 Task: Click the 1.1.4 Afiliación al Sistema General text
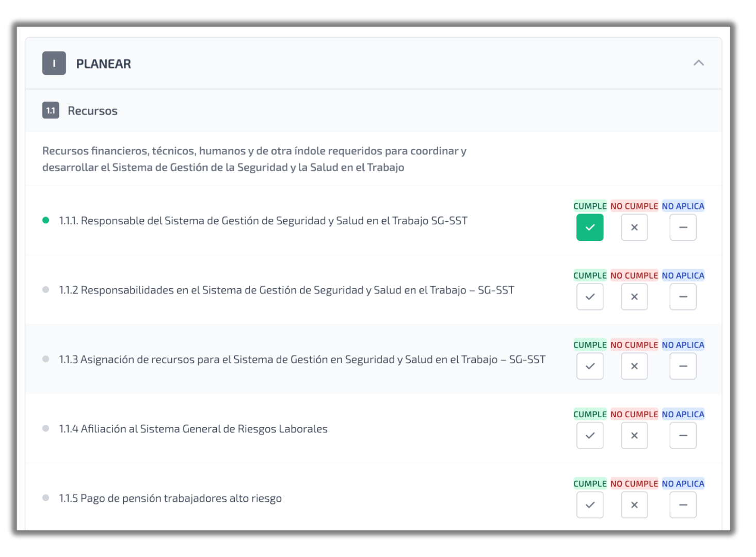pos(193,429)
